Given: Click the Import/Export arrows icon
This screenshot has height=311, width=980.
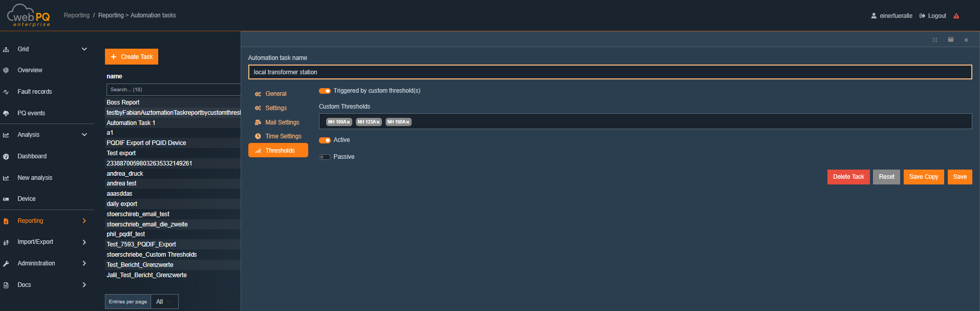Looking at the screenshot, I should click(6, 242).
